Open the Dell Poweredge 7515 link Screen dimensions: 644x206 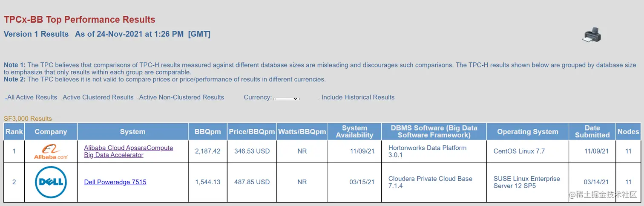[115, 182]
